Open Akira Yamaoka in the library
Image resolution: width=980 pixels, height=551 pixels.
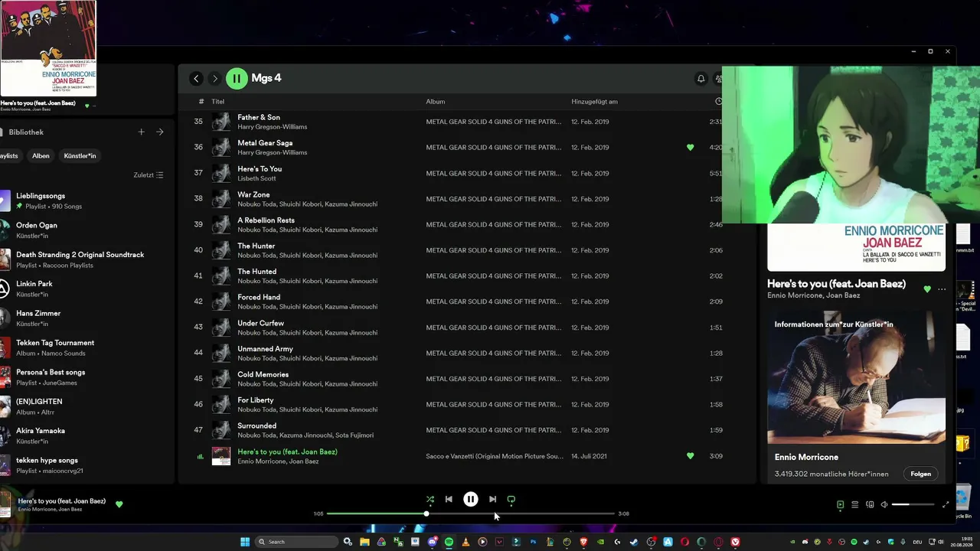coord(82,435)
